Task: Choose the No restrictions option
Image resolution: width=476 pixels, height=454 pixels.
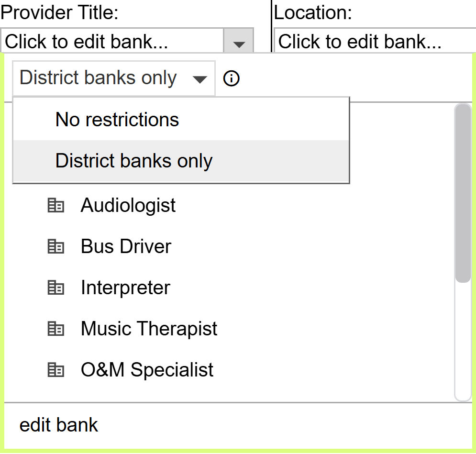Action: point(117,120)
